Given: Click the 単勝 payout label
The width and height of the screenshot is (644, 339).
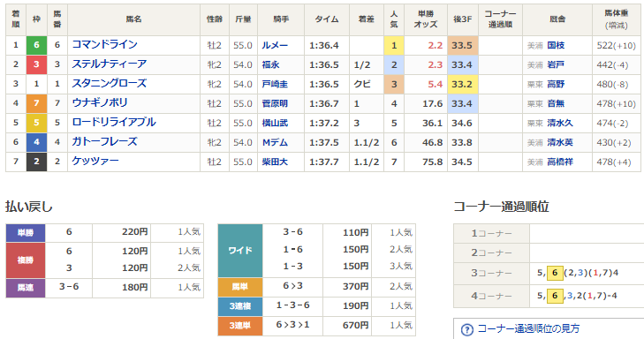Looking at the screenshot, I should [x=26, y=233].
